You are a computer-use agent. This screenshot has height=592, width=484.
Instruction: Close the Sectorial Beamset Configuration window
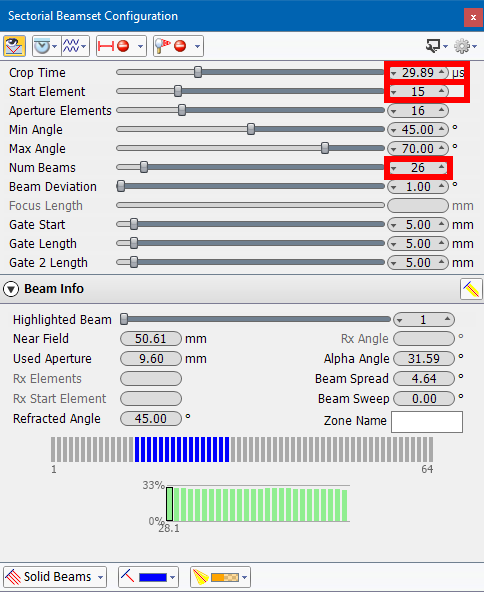[x=473, y=17]
